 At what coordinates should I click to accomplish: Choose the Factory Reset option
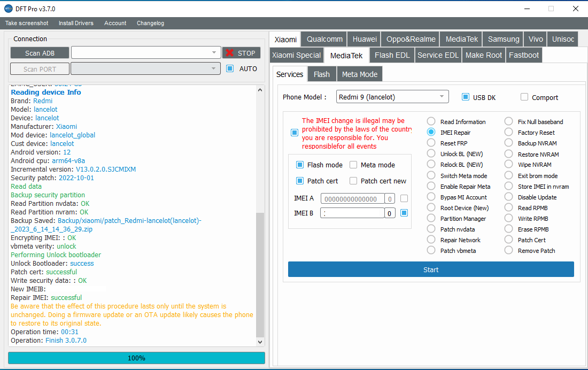tap(508, 132)
